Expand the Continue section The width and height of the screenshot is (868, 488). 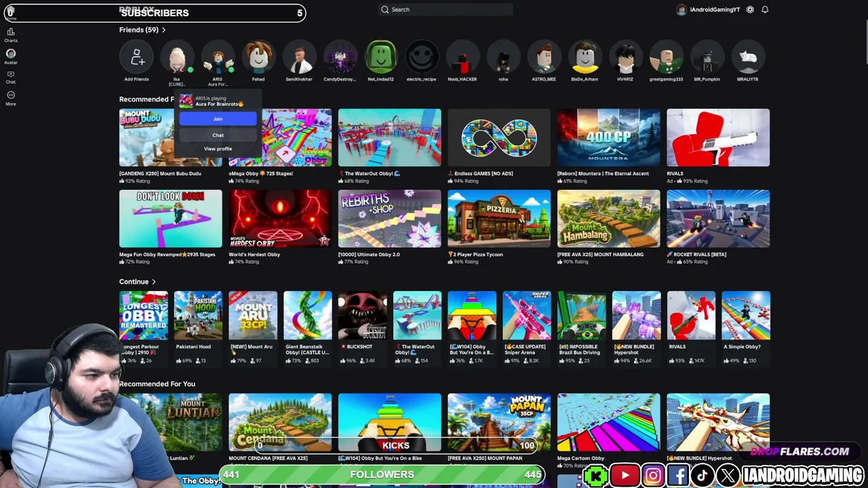tap(138, 282)
